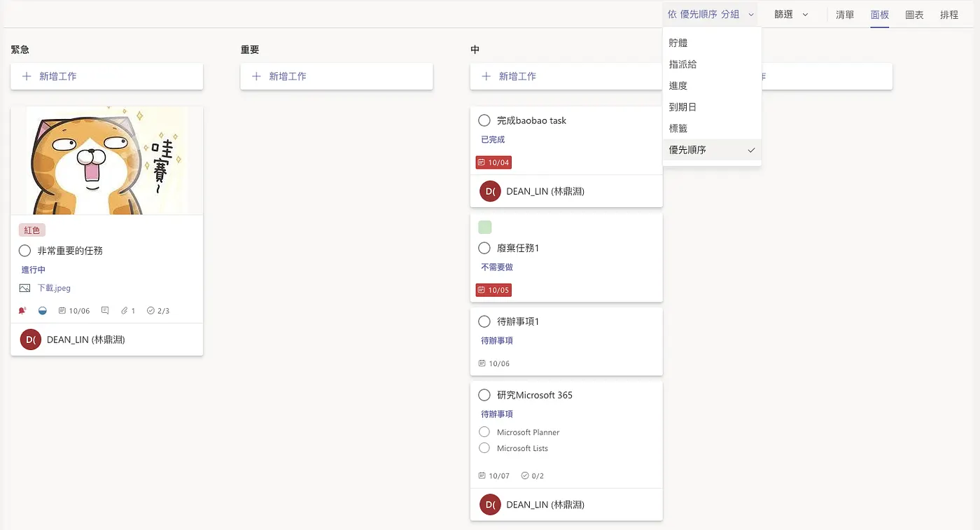Click the paperclip attachment count icon
Image resolution: width=980 pixels, height=530 pixels.
coord(125,310)
